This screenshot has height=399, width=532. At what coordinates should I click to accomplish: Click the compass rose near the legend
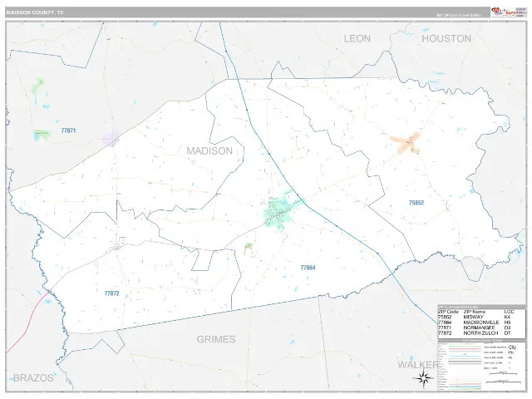pos(423,378)
